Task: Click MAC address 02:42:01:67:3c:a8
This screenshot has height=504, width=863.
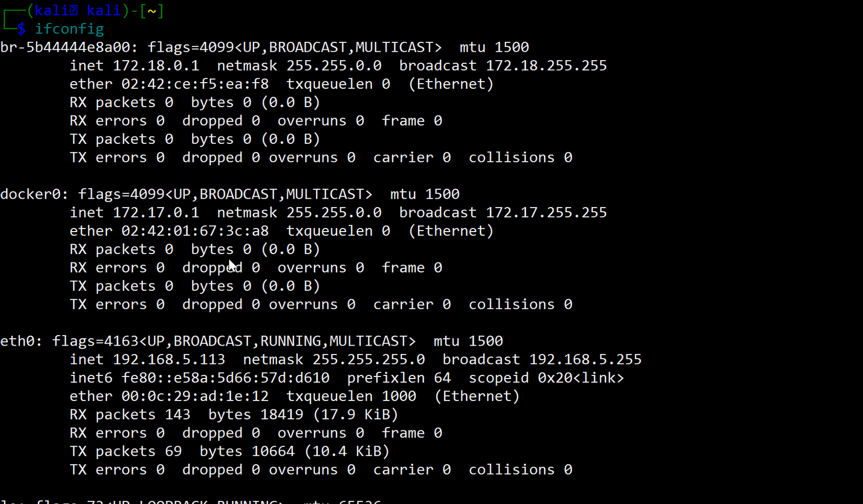Action: click(x=195, y=231)
